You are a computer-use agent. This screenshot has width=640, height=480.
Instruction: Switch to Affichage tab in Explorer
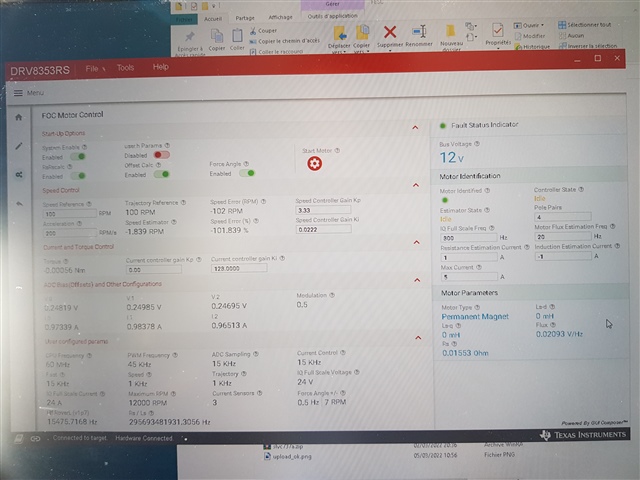click(280, 17)
